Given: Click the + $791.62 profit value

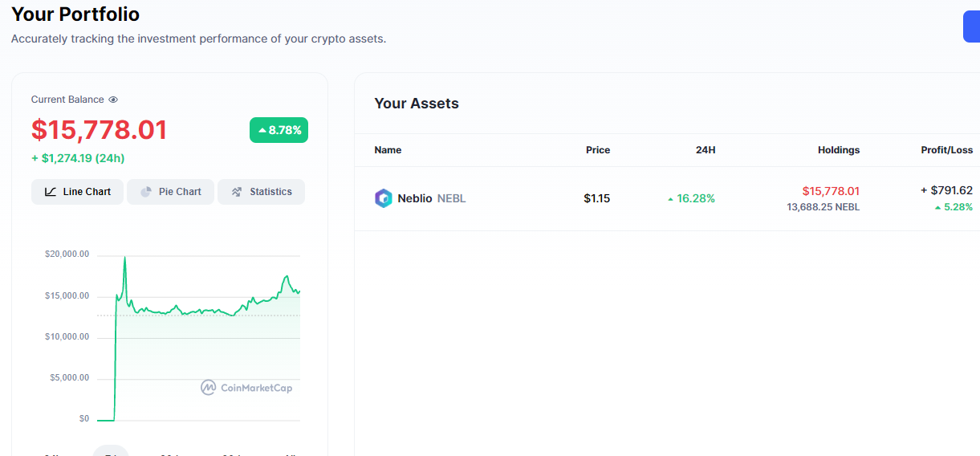Looking at the screenshot, I should (x=947, y=190).
